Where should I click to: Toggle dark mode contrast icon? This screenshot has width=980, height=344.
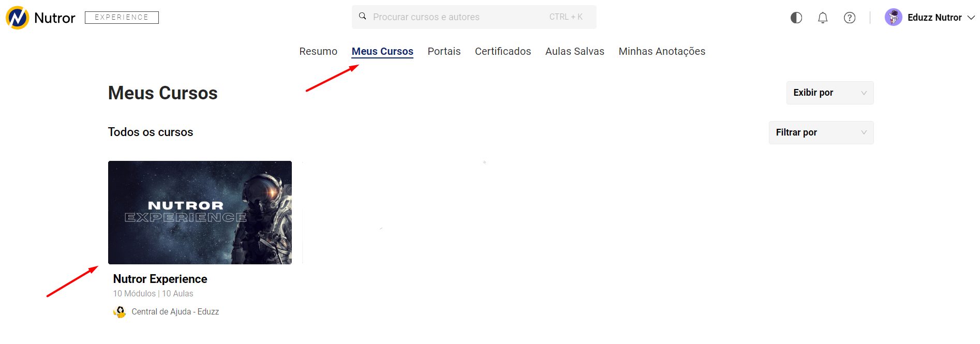(796, 18)
